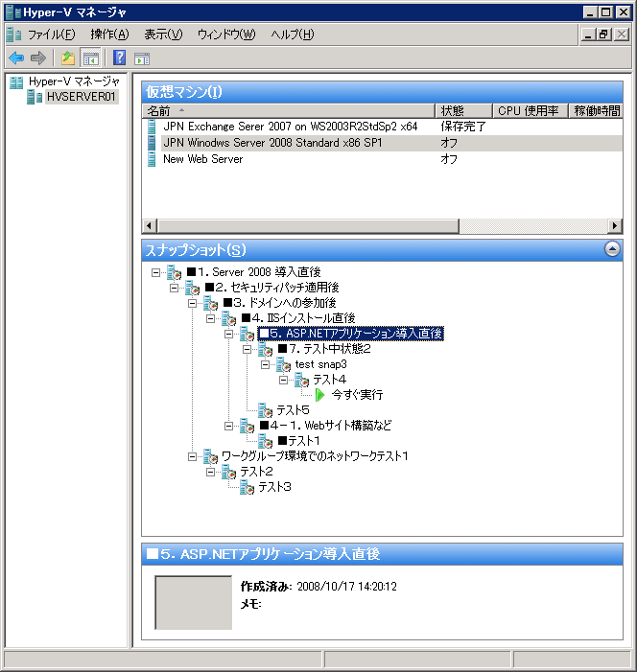
Task: Click snapshot icon next to テスト5
Action: pos(265,410)
